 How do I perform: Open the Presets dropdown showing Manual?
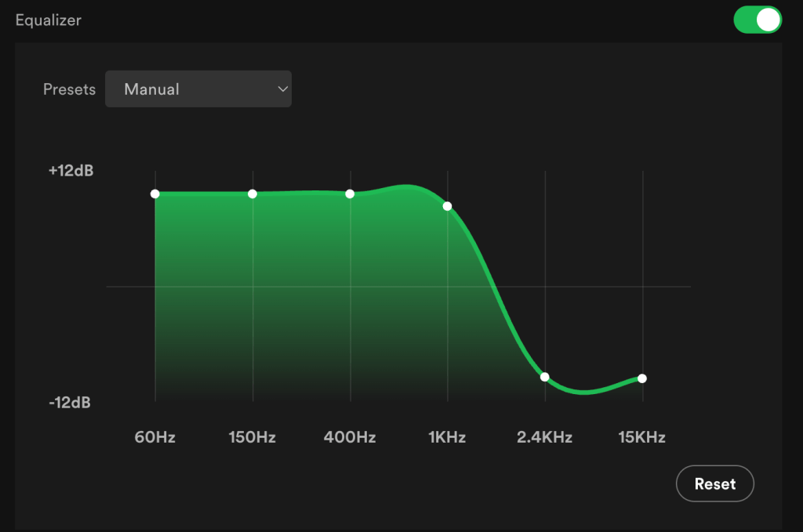click(198, 89)
